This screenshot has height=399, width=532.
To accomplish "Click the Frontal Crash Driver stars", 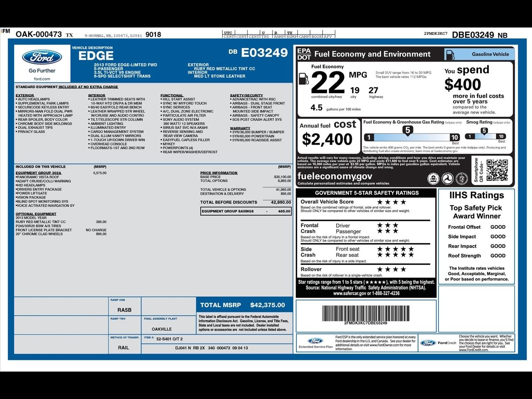I will (x=388, y=225).
